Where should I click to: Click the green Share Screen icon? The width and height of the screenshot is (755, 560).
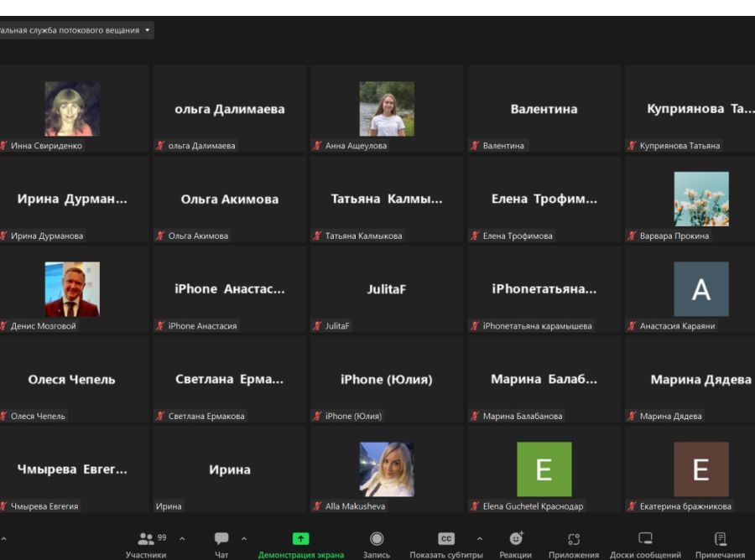pos(300,539)
